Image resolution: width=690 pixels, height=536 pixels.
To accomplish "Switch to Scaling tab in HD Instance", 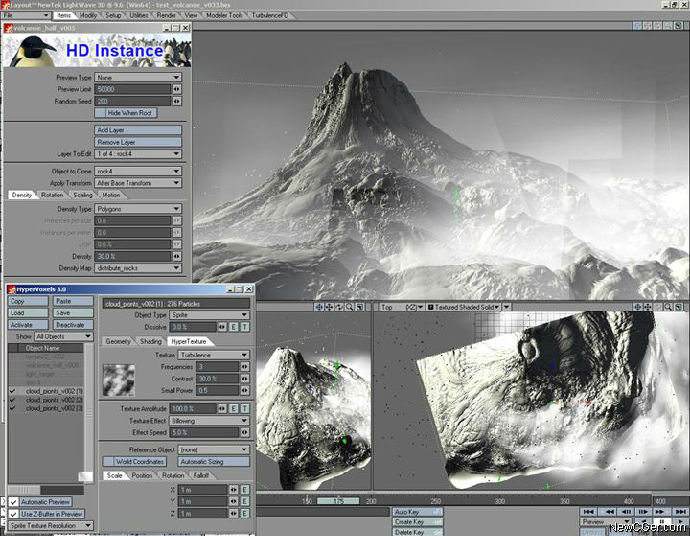I will point(83,195).
